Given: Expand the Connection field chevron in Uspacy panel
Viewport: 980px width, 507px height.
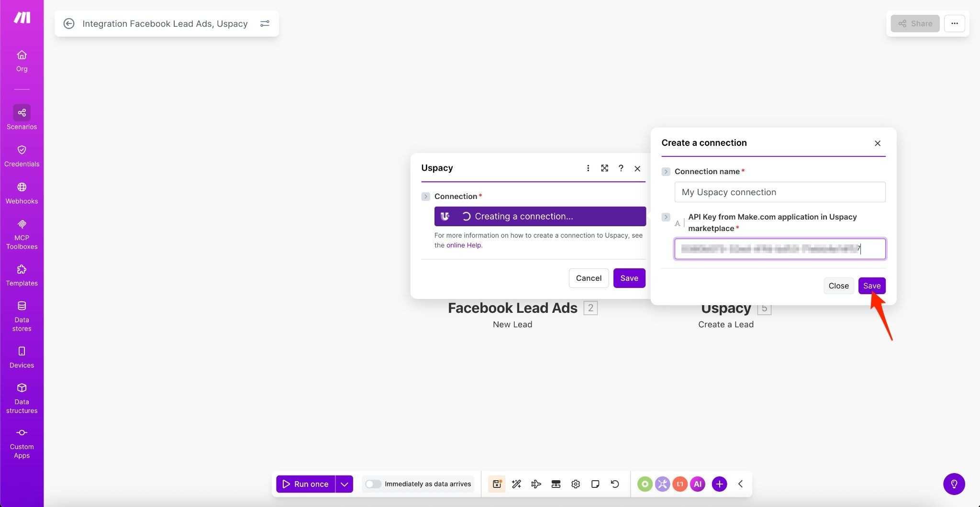Looking at the screenshot, I should (425, 197).
